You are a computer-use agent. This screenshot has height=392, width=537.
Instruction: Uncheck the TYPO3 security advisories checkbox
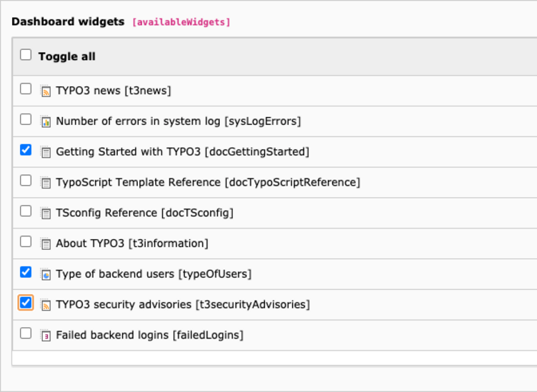[26, 303]
